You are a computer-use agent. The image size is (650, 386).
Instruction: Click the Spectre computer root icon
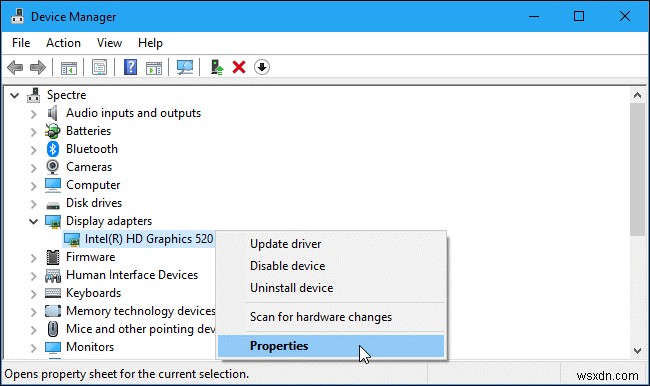tap(34, 95)
